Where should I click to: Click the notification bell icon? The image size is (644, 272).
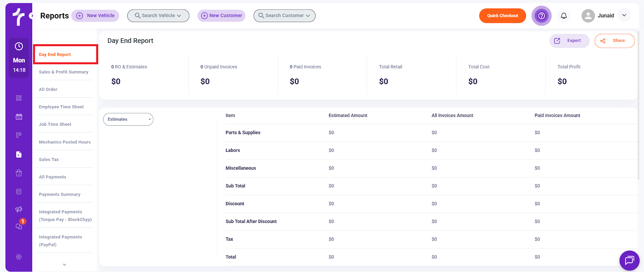click(563, 16)
